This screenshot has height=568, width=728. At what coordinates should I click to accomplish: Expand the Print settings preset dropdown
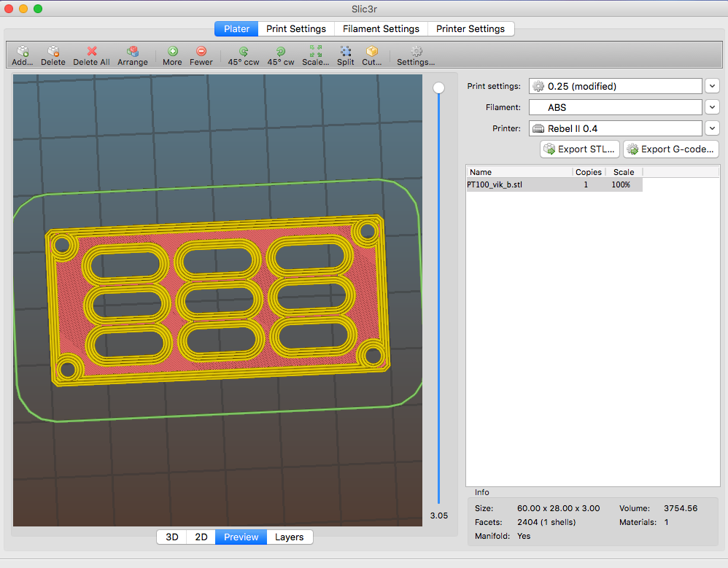click(x=713, y=86)
